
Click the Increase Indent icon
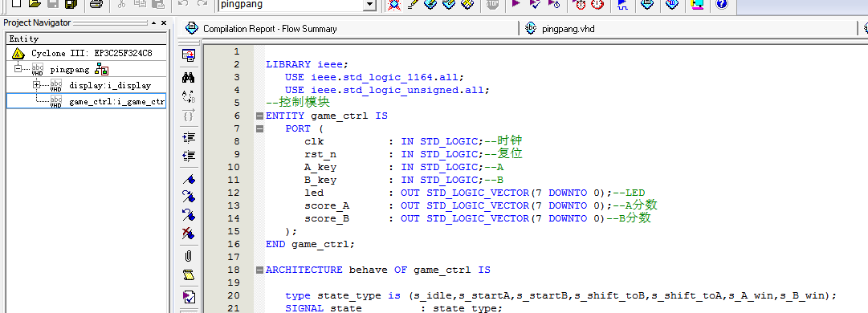189,137
